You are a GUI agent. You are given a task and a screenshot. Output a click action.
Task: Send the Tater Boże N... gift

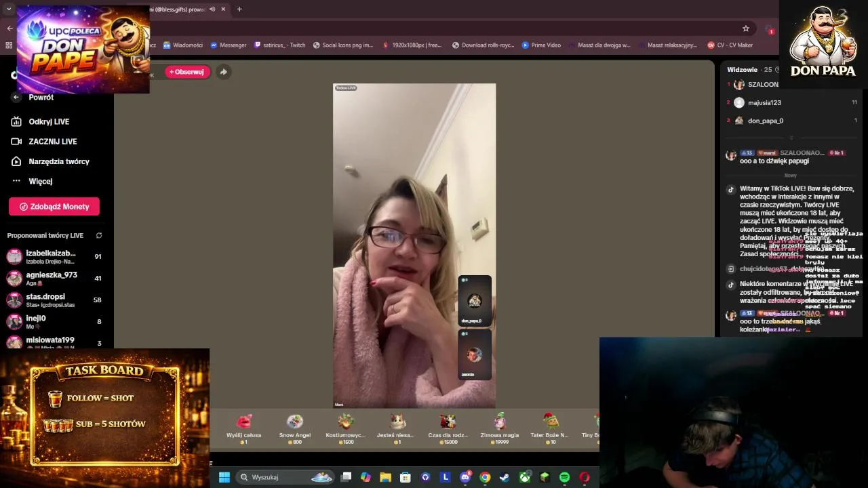(x=549, y=428)
